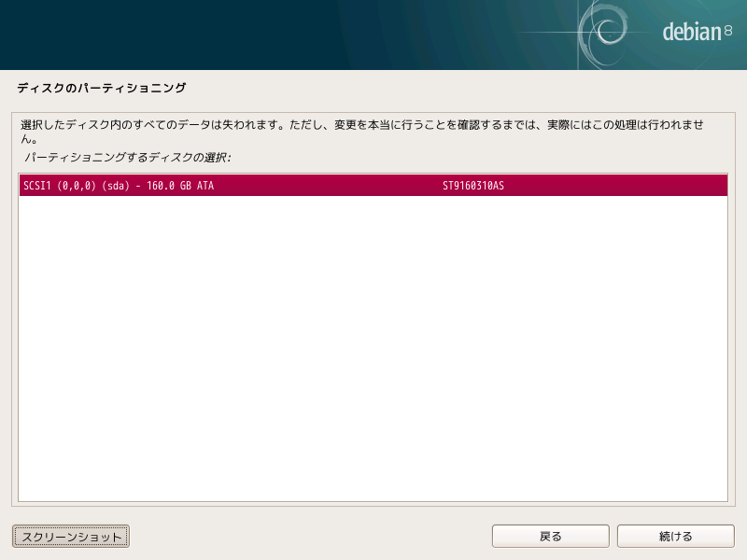The image size is (747, 560).
Task: Click the 160.0 GB ATA size text
Action: [180, 186]
